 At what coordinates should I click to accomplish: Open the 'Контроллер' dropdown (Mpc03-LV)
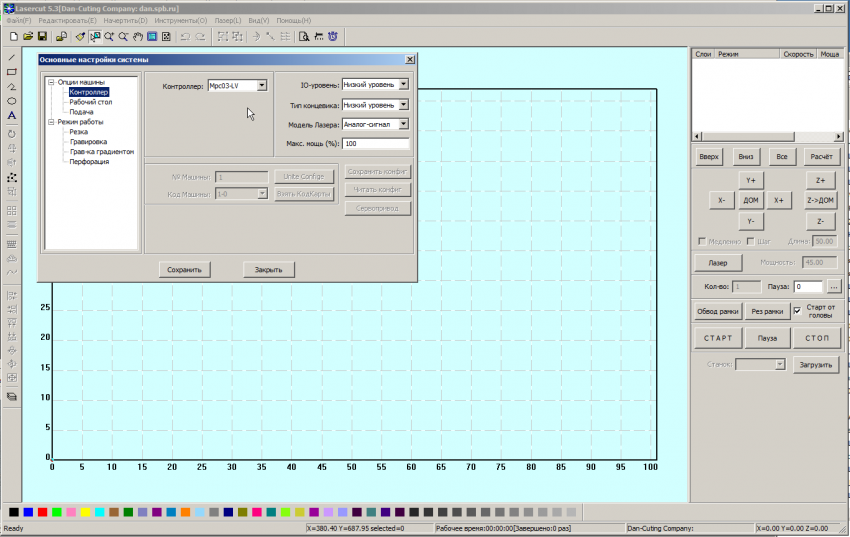[x=262, y=86]
